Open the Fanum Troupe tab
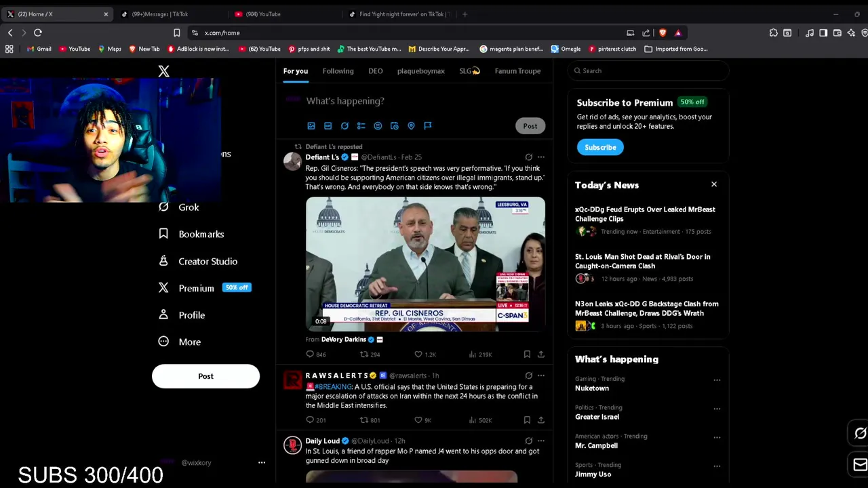Viewport: 868px width, 488px height. (x=517, y=71)
